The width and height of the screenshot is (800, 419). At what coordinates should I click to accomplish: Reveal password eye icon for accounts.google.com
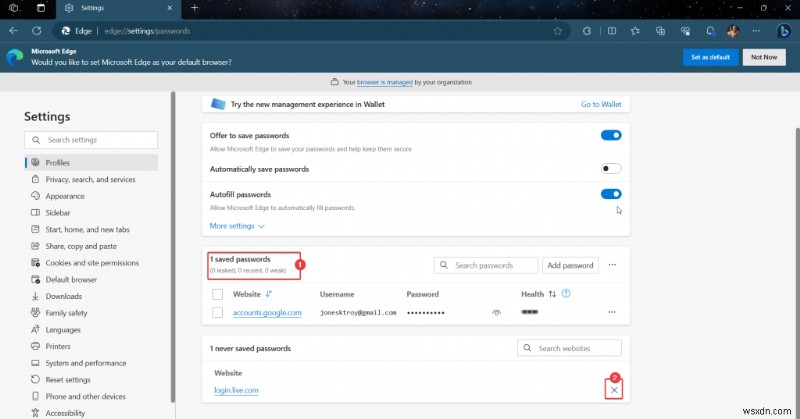[496, 312]
